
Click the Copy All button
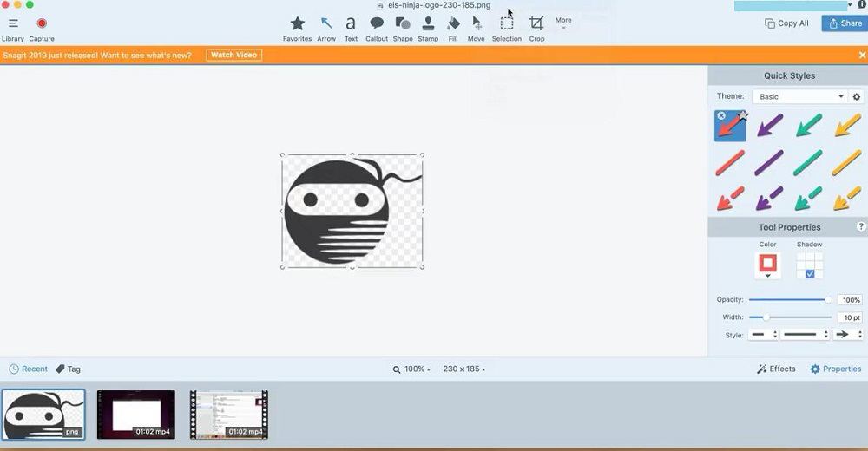tap(786, 23)
